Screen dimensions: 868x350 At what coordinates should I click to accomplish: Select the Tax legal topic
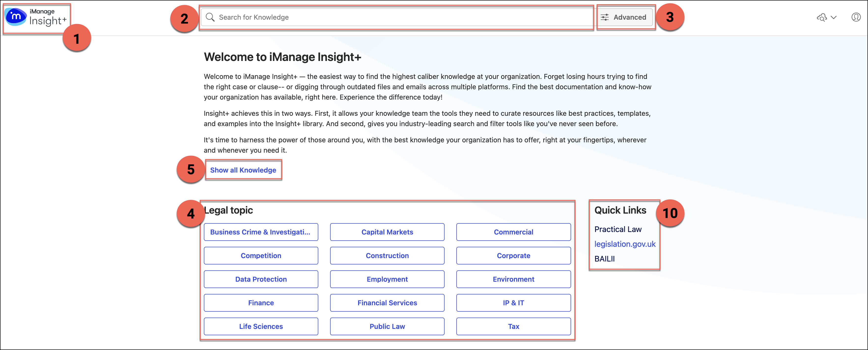[513, 326]
